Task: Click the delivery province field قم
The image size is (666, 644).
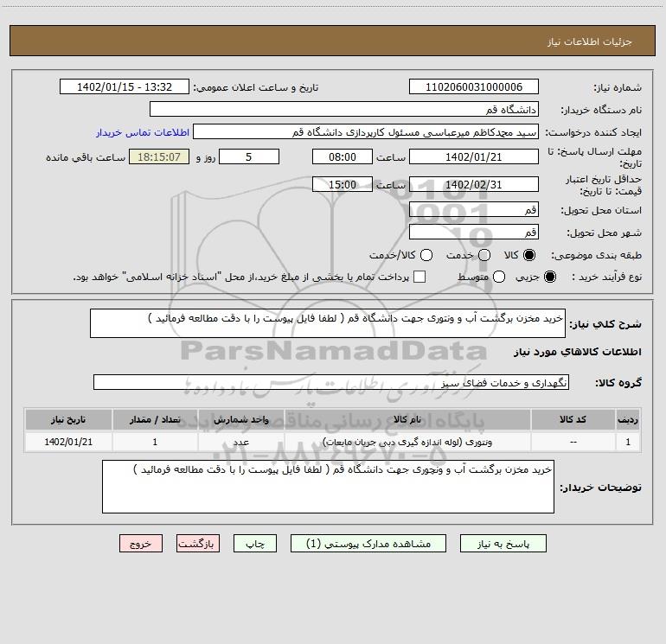Action: click(474, 209)
